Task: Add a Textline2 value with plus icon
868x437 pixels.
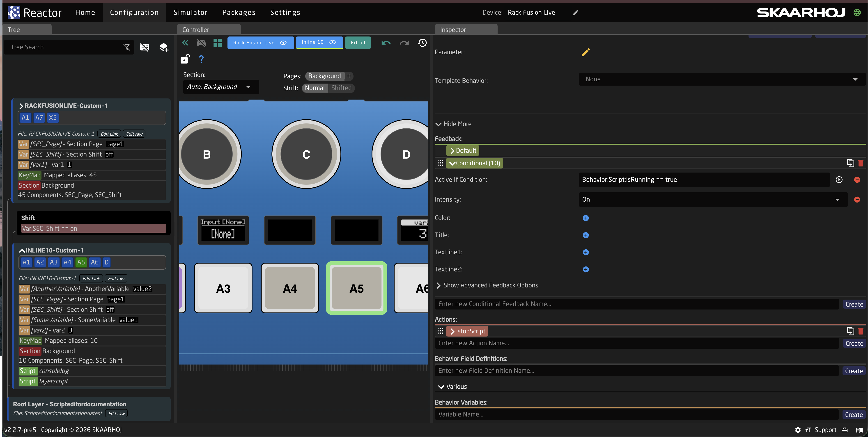Action: 586,269
